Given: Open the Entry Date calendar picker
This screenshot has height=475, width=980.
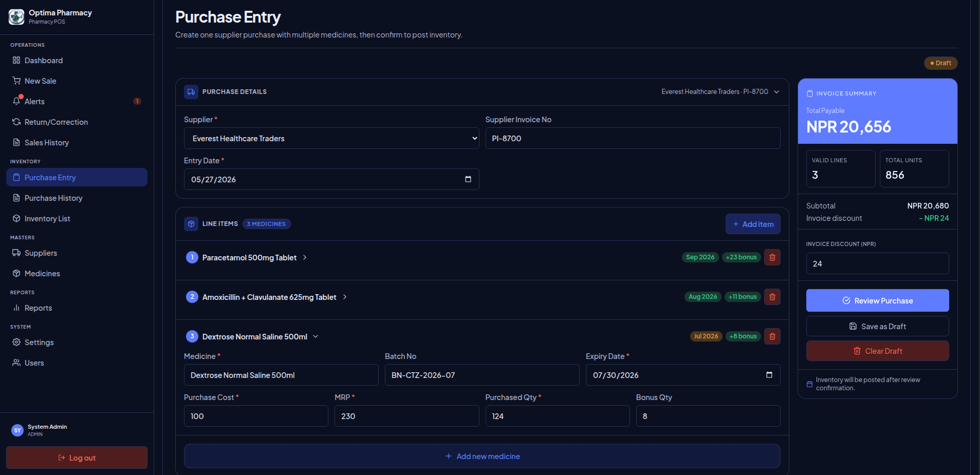Looking at the screenshot, I should pyautogui.click(x=468, y=179).
